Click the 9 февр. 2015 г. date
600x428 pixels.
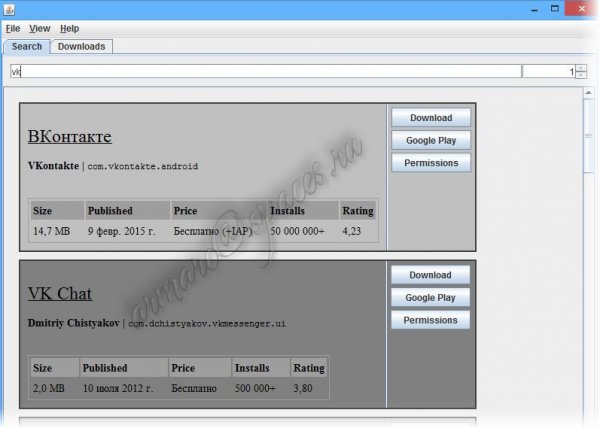coord(122,231)
